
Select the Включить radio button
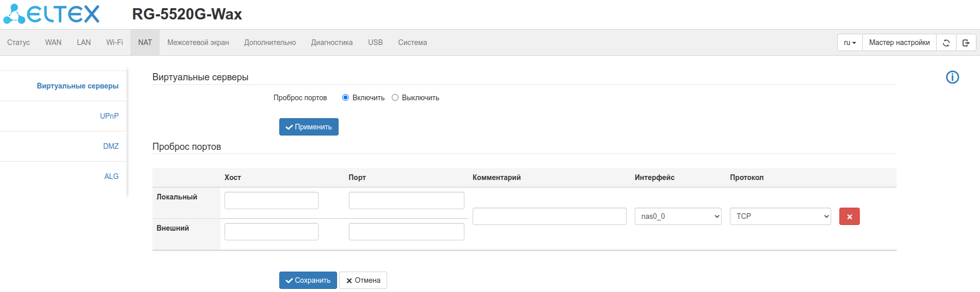346,98
